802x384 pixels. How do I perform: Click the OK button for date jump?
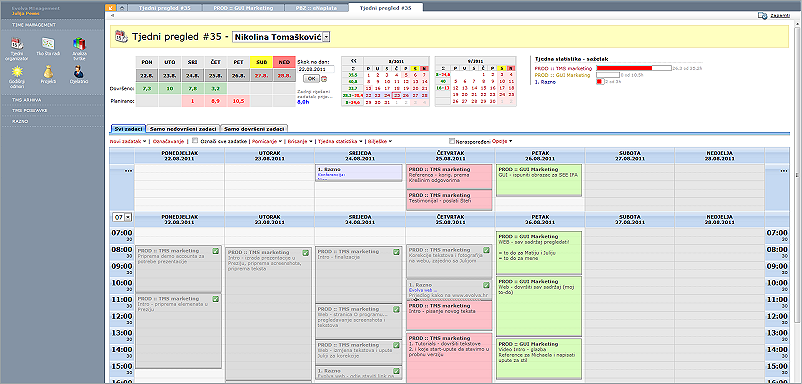click(x=311, y=79)
